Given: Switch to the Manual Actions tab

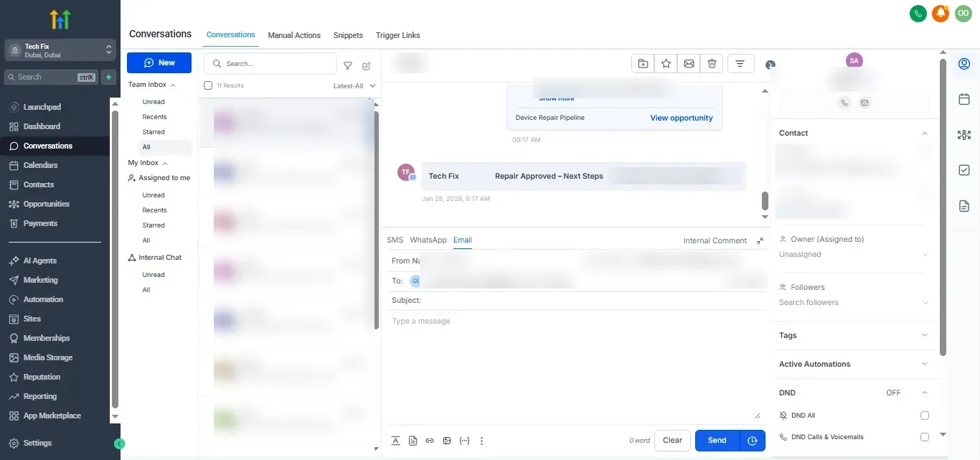Looking at the screenshot, I should [x=294, y=35].
